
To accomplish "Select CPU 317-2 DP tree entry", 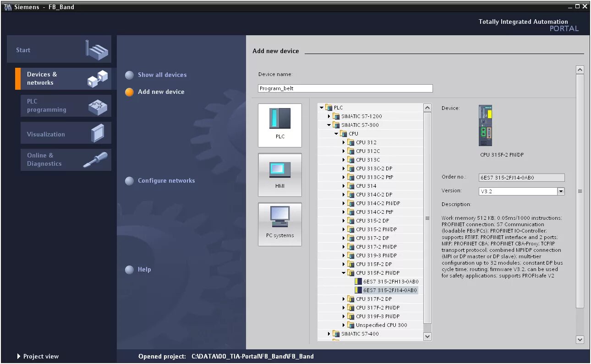I will pyautogui.click(x=372, y=238).
